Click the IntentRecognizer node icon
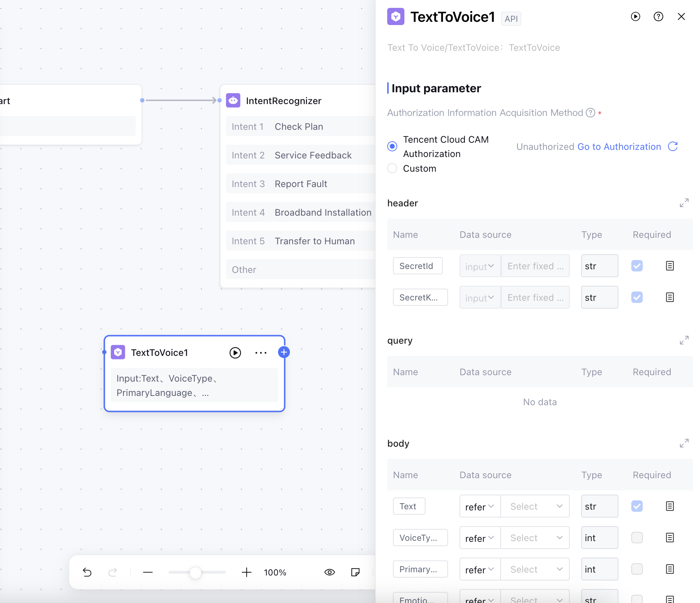This screenshot has height=603, width=700. coord(233,100)
